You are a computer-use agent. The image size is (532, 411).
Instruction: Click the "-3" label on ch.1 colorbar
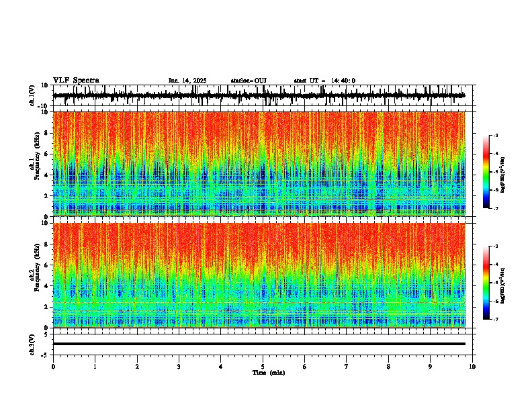coord(495,136)
